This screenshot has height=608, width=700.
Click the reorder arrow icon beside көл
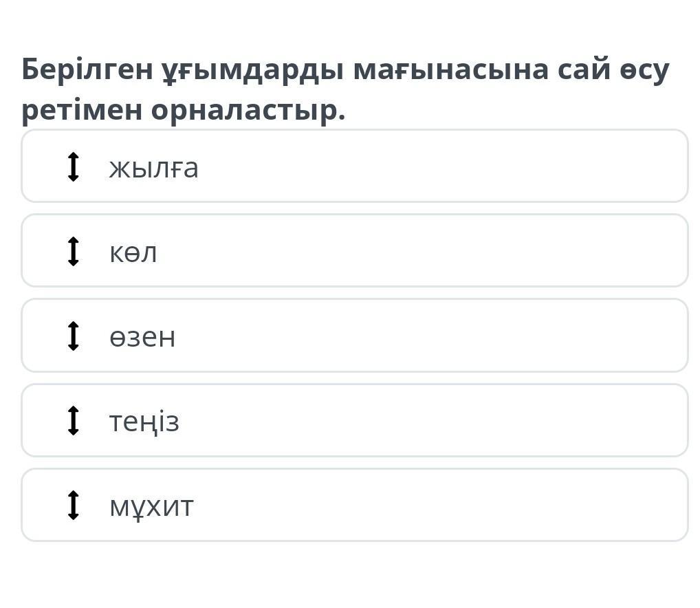[74, 252]
